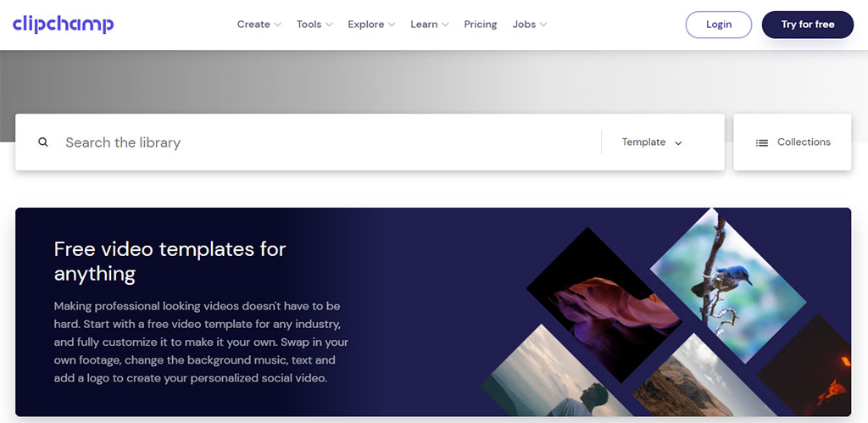Open the Collections button
Image resolution: width=868 pixels, height=423 pixels.
click(x=792, y=142)
